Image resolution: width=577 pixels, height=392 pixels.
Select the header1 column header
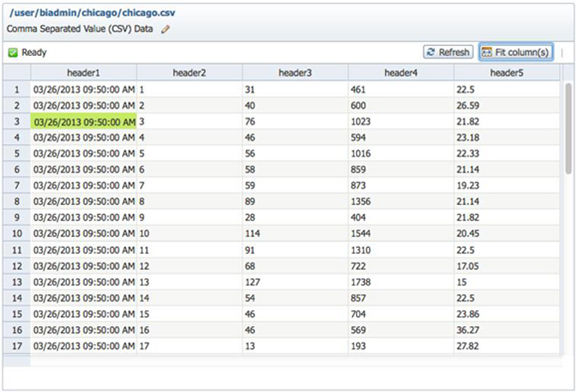[x=83, y=72]
